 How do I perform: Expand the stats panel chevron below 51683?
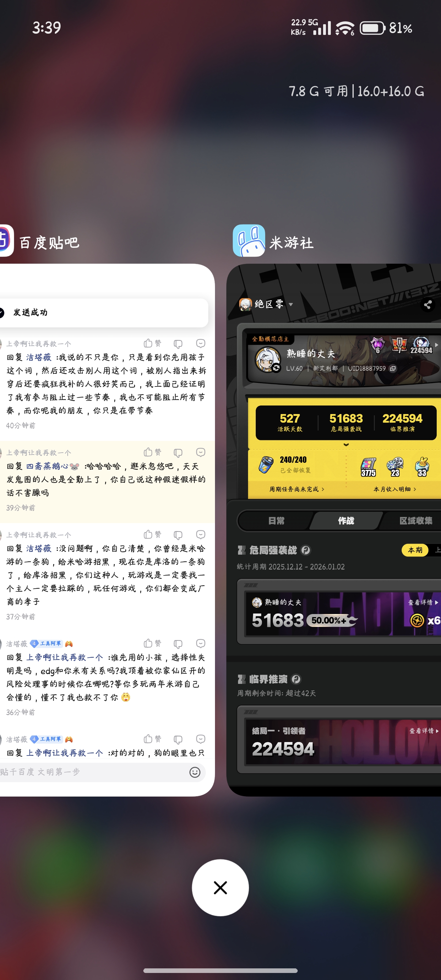click(346, 445)
